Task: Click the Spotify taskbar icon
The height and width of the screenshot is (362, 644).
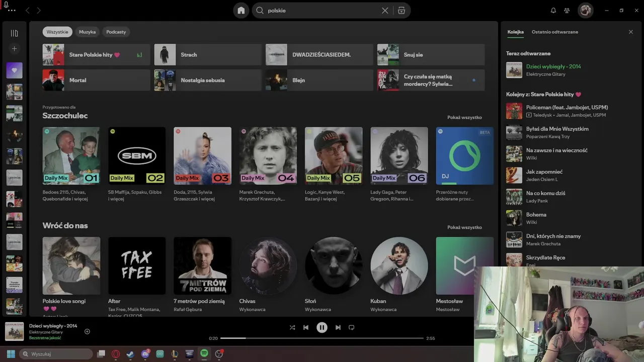Action: point(204,354)
